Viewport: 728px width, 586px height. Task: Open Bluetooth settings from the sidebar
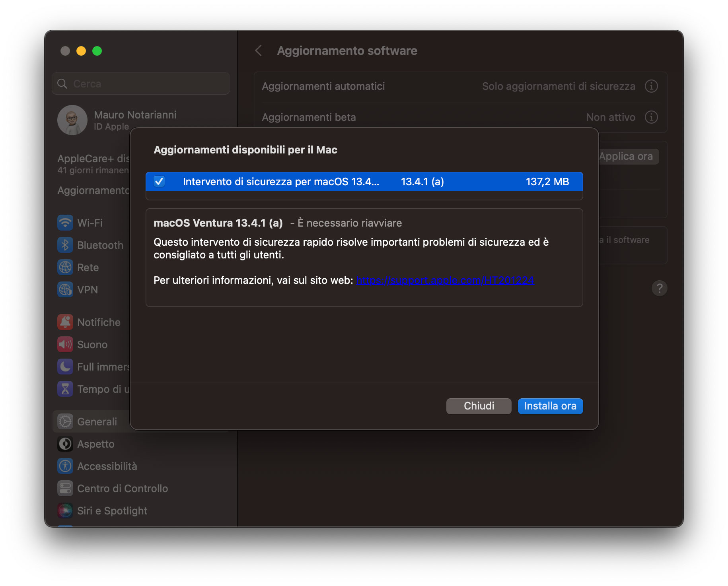pos(65,245)
